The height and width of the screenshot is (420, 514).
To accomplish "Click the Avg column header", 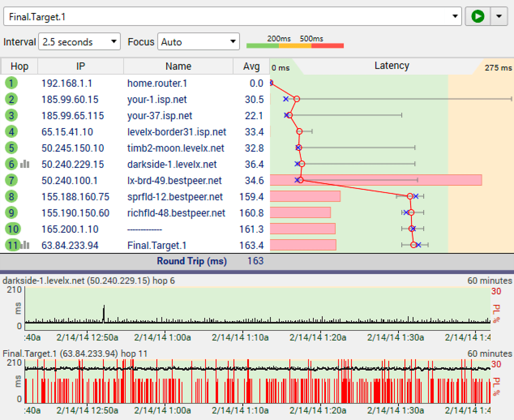I will (x=251, y=66).
